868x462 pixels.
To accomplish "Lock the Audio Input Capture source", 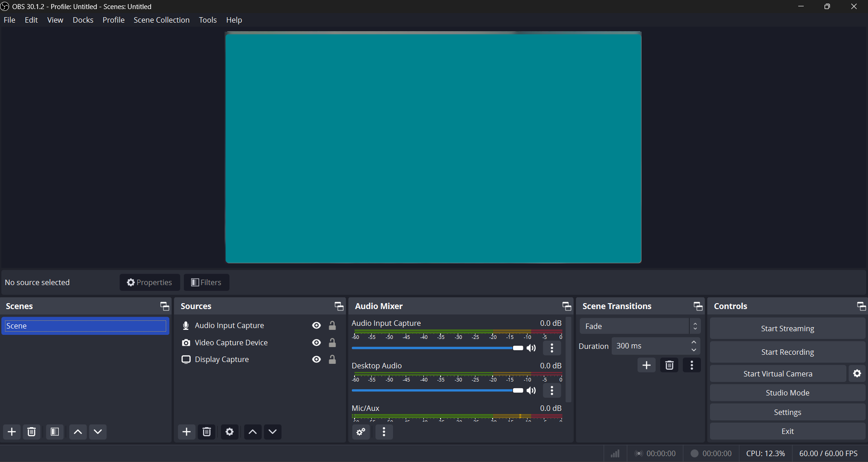I will point(332,325).
